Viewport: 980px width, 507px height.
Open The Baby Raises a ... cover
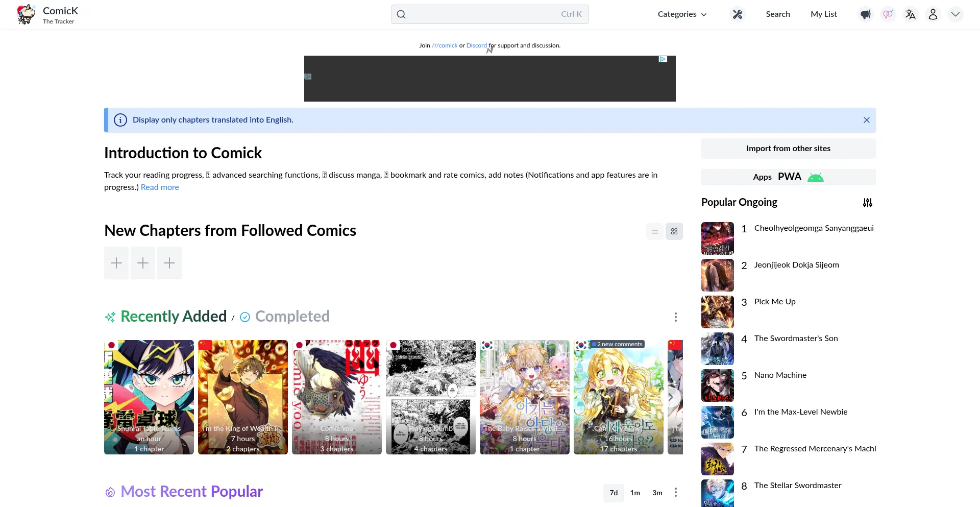pyautogui.click(x=525, y=397)
